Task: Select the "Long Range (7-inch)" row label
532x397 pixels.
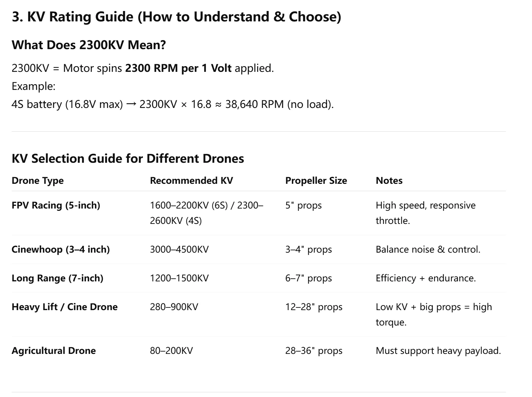Action: pyautogui.click(x=57, y=278)
